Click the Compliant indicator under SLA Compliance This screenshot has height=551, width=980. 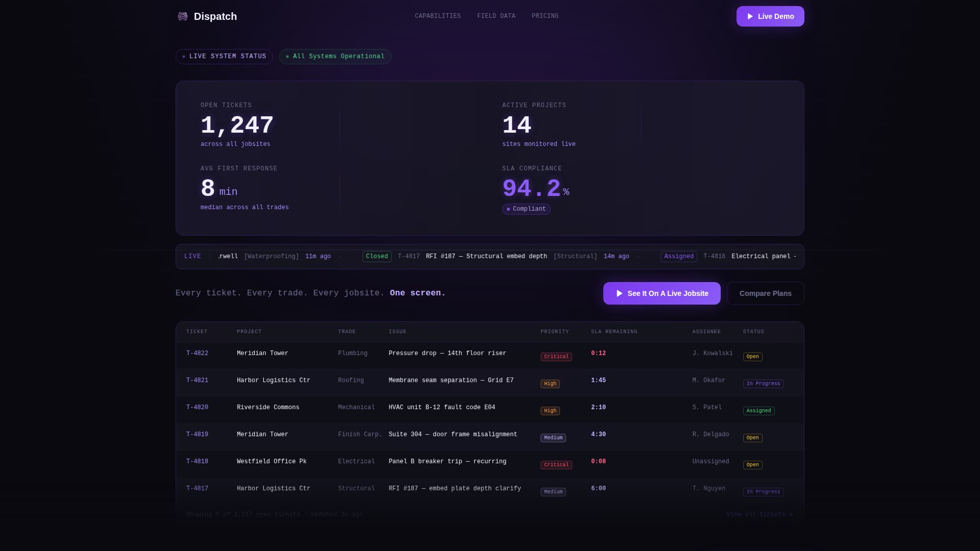coord(526,209)
